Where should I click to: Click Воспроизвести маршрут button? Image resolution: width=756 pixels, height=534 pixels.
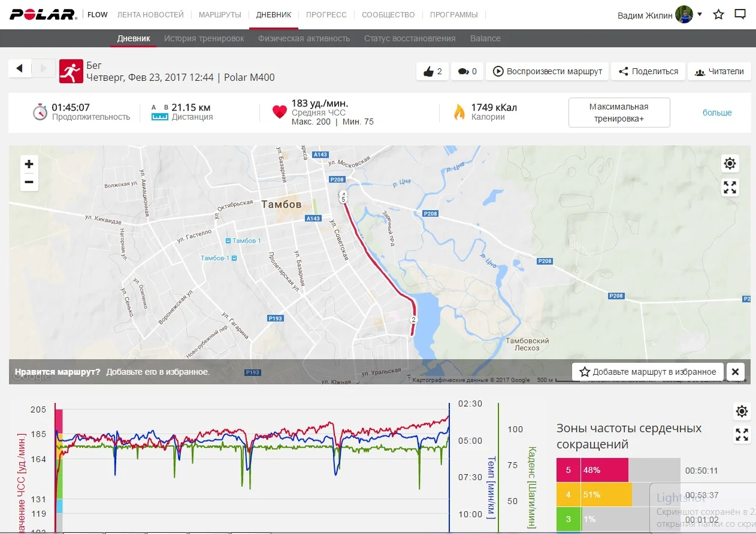tap(548, 71)
